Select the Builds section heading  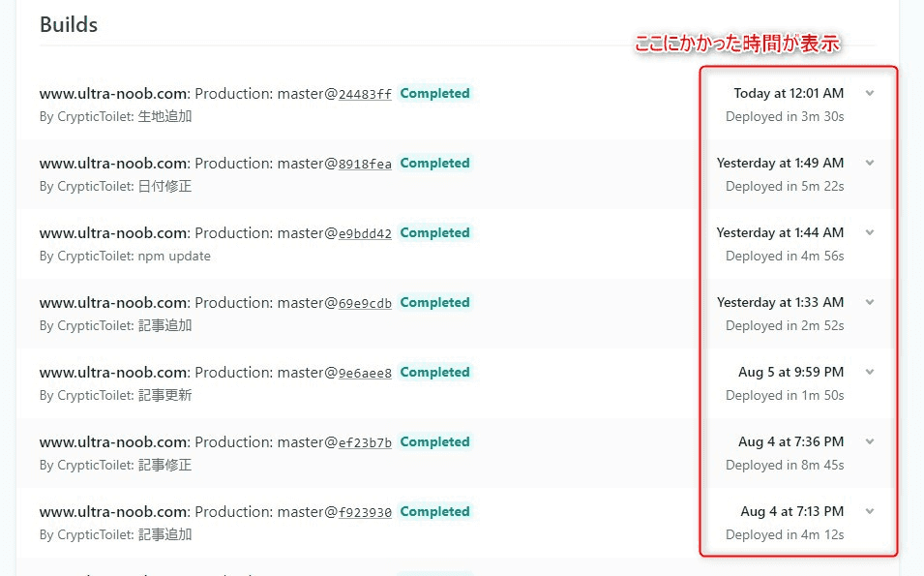click(69, 25)
